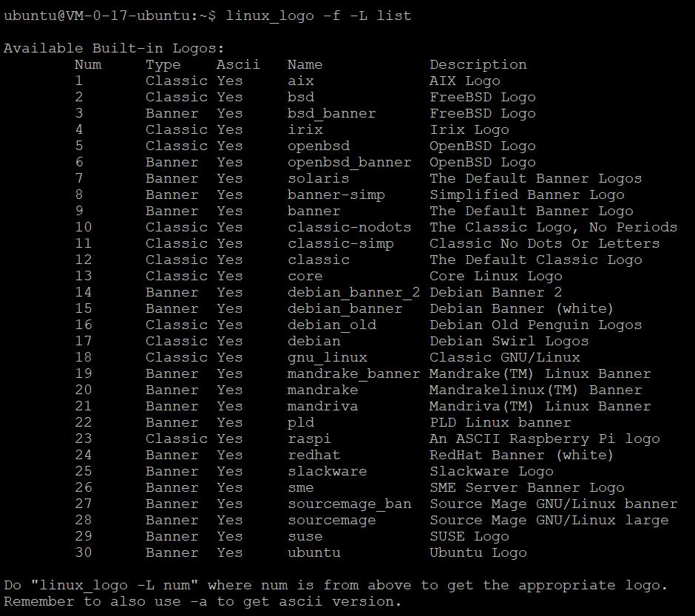Click the number 23 in Num column

point(84,439)
